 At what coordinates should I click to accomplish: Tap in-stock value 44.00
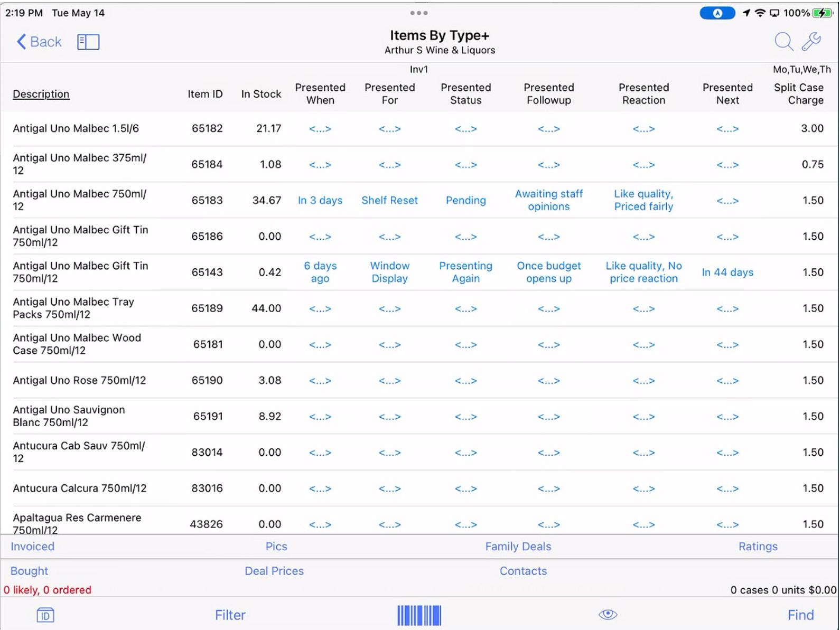[266, 308]
